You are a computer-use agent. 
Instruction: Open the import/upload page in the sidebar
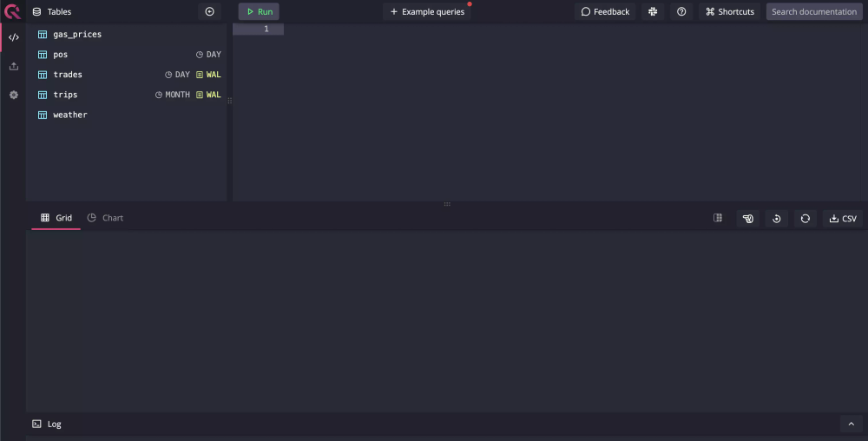tap(13, 66)
